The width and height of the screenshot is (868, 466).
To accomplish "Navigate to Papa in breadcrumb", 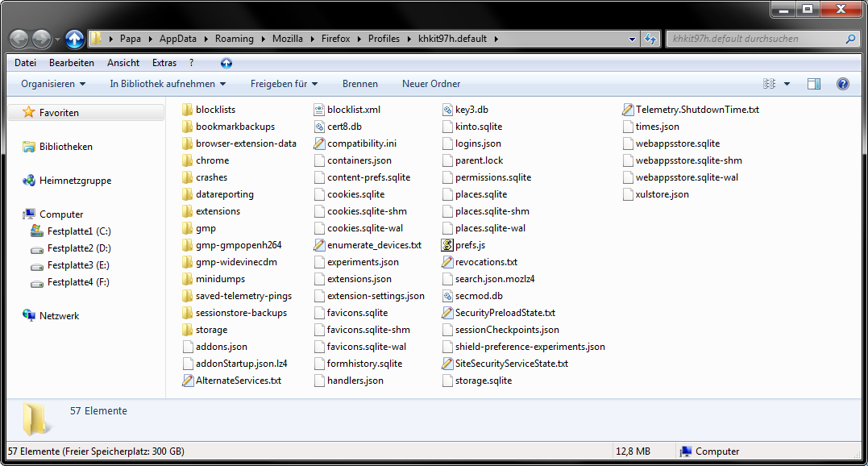I will (130, 39).
